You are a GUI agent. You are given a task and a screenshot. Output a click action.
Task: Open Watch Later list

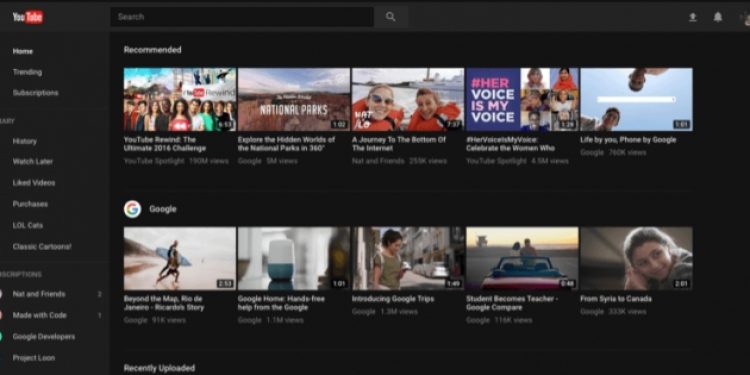[33, 162]
